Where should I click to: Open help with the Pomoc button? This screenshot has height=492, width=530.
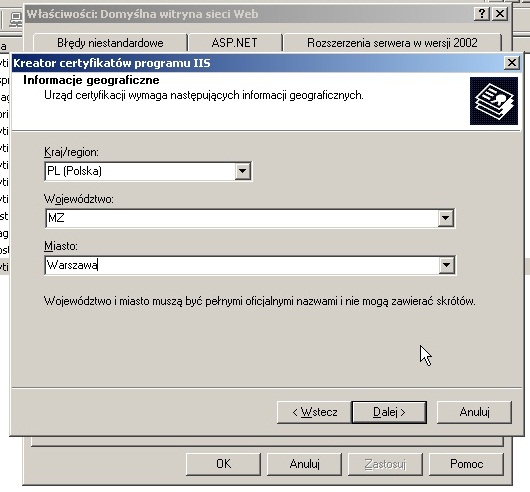pos(466,464)
